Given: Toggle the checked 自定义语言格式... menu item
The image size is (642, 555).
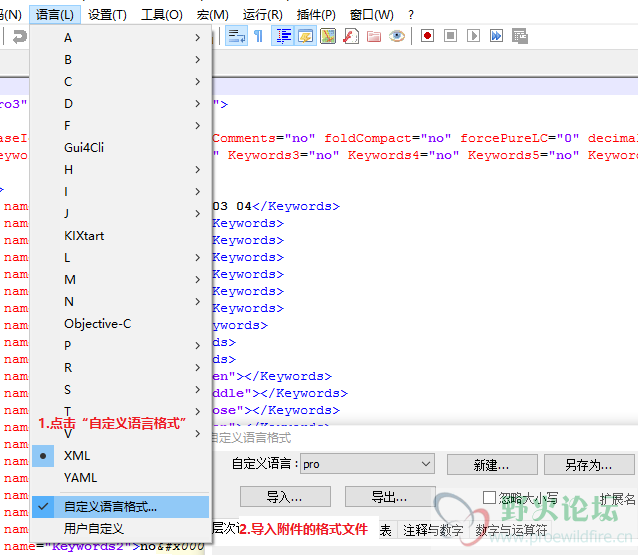Looking at the screenshot, I should coord(121,507).
